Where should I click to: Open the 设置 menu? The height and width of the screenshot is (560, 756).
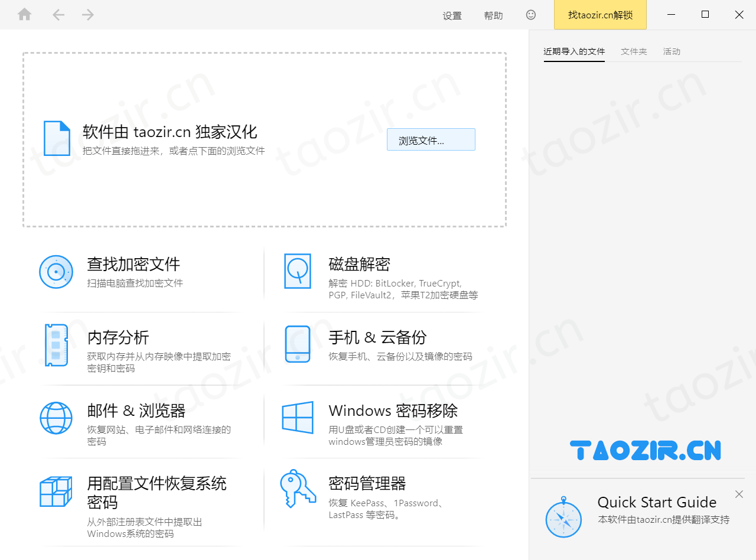(x=452, y=16)
